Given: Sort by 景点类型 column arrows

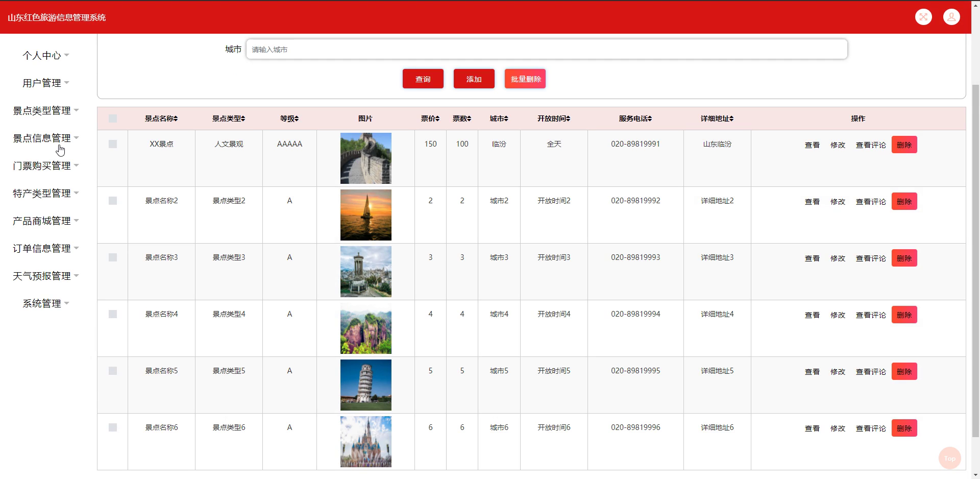Looking at the screenshot, I should tap(243, 118).
